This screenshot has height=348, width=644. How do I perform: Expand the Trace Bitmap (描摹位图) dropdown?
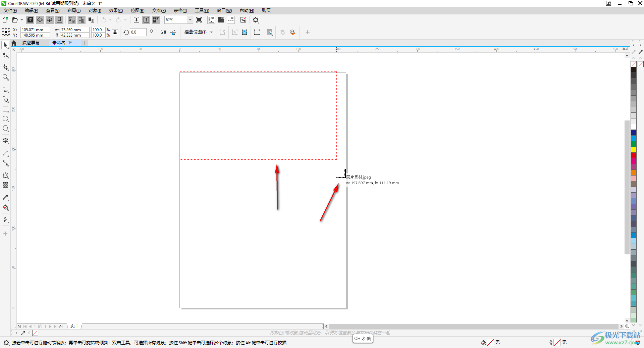click(211, 32)
